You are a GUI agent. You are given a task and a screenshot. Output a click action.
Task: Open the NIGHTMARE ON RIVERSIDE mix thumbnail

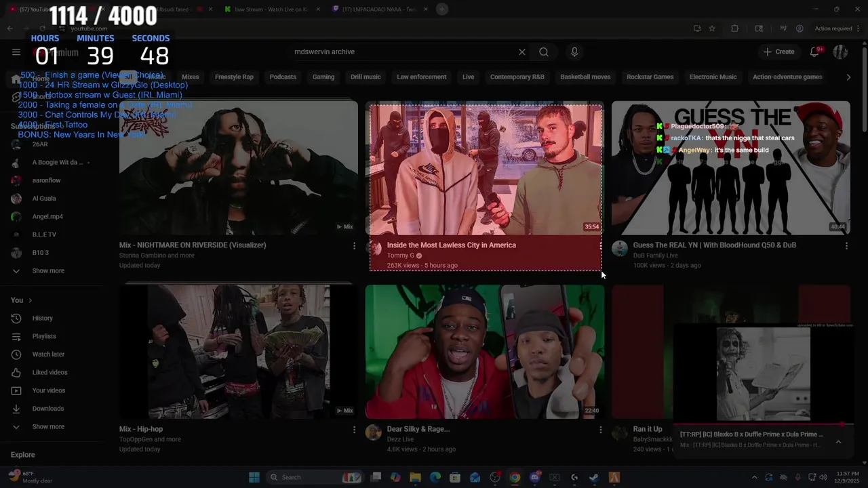(x=239, y=167)
